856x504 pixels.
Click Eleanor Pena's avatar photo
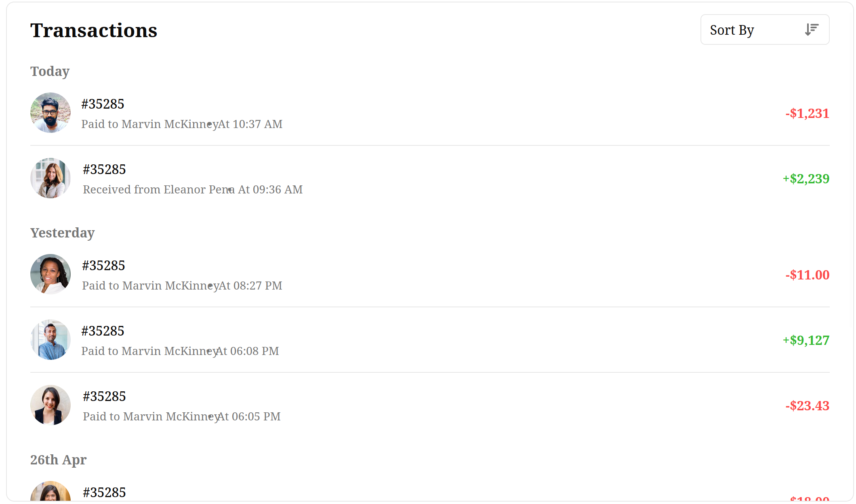50,178
